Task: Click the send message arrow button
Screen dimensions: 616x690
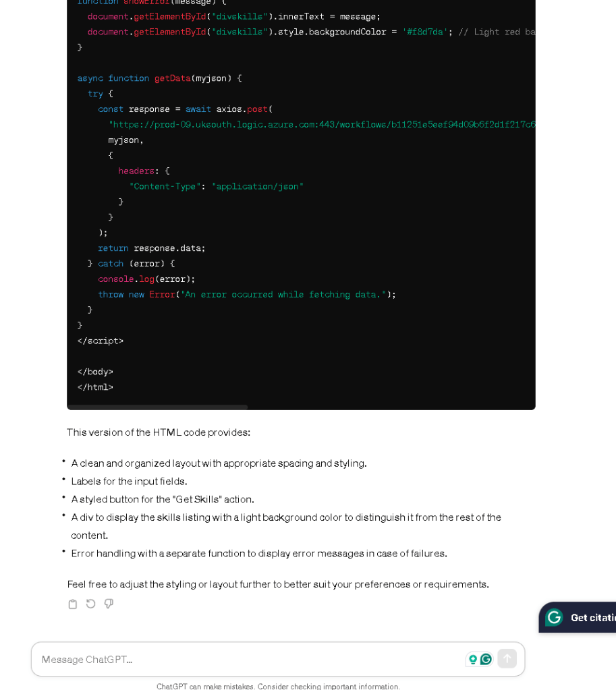Action: 507,659
